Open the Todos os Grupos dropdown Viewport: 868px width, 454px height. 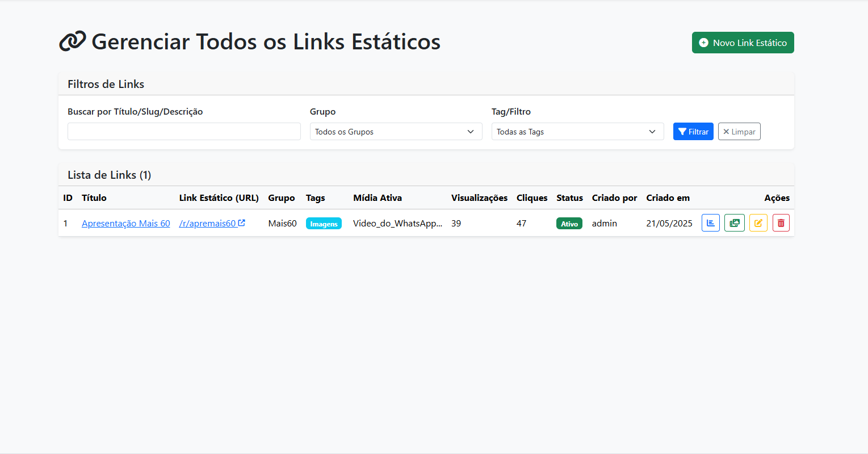(396, 131)
